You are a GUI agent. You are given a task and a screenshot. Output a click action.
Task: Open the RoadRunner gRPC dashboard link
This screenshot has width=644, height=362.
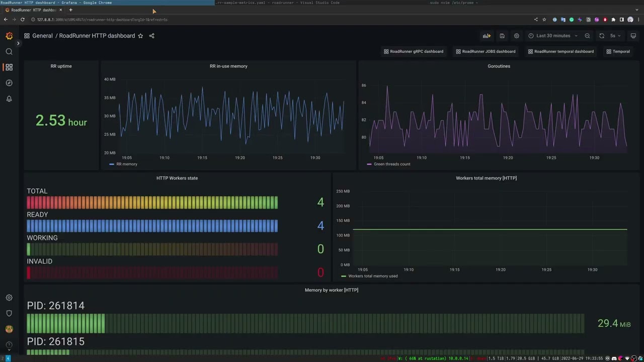[x=414, y=51]
